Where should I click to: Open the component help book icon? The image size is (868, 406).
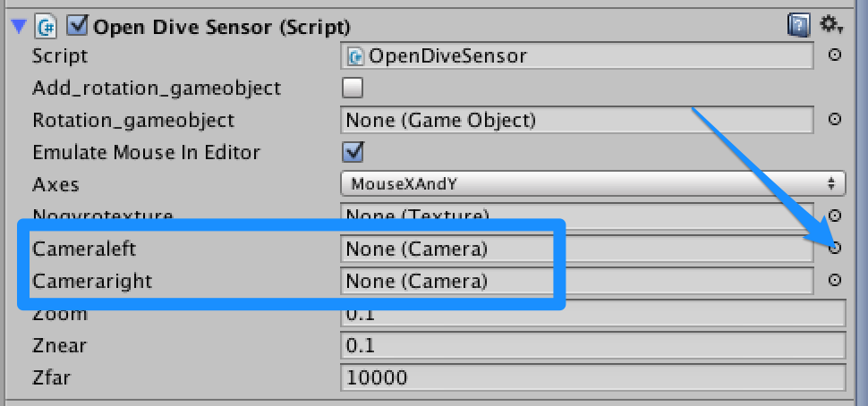799,25
